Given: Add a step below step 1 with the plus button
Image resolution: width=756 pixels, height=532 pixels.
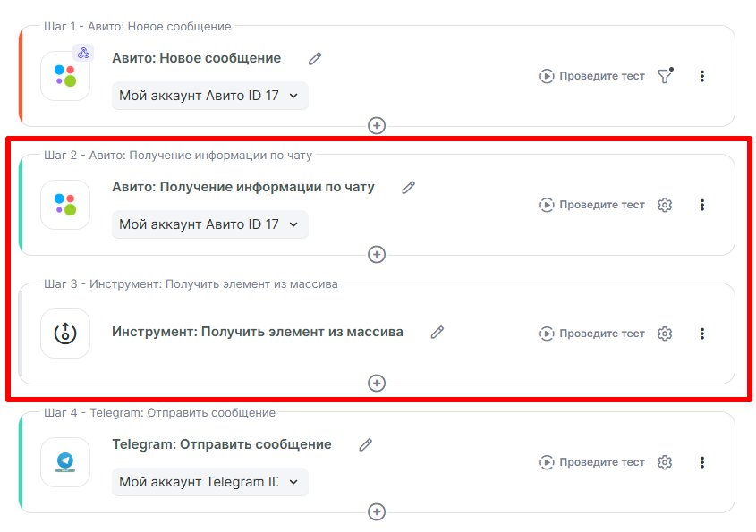Looking at the screenshot, I should click(x=377, y=125).
